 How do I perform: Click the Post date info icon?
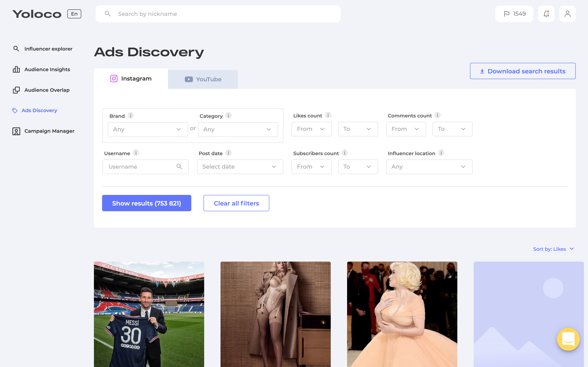tap(228, 153)
